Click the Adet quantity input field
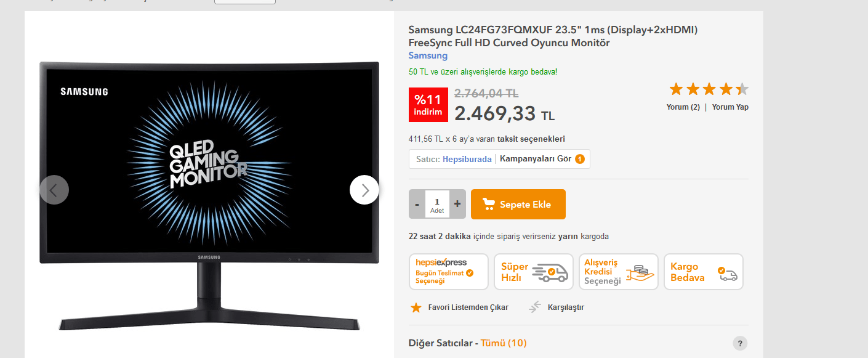Image resolution: width=868 pixels, height=358 pixels. click(x=437, y=204)
